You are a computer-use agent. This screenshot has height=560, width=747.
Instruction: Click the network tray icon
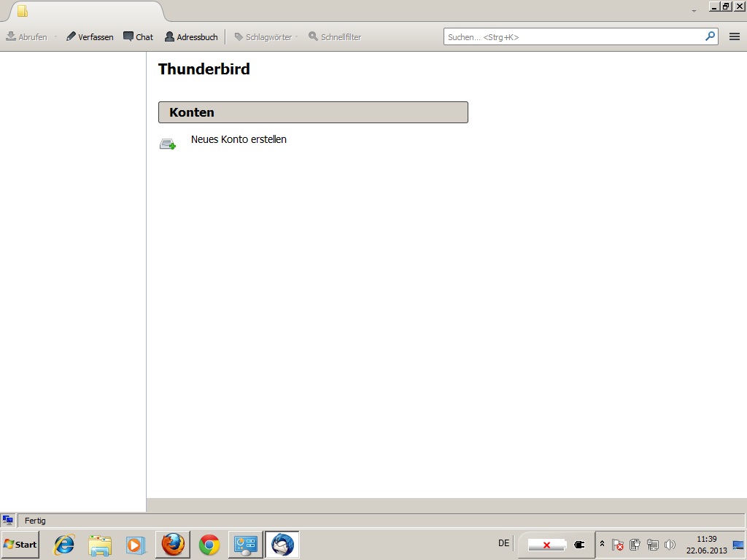(x=652, y=544)
